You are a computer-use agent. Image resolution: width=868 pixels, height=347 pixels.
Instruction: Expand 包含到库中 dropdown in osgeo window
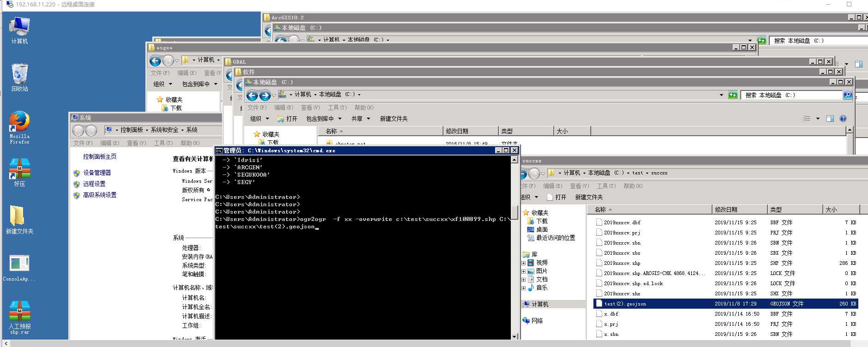point(200,84)
